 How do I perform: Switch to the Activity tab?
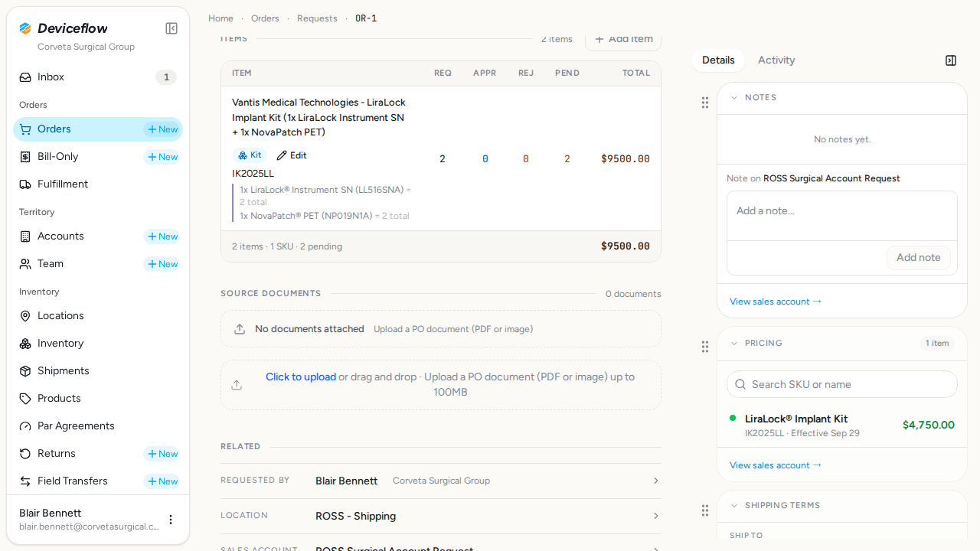[776, 60]
